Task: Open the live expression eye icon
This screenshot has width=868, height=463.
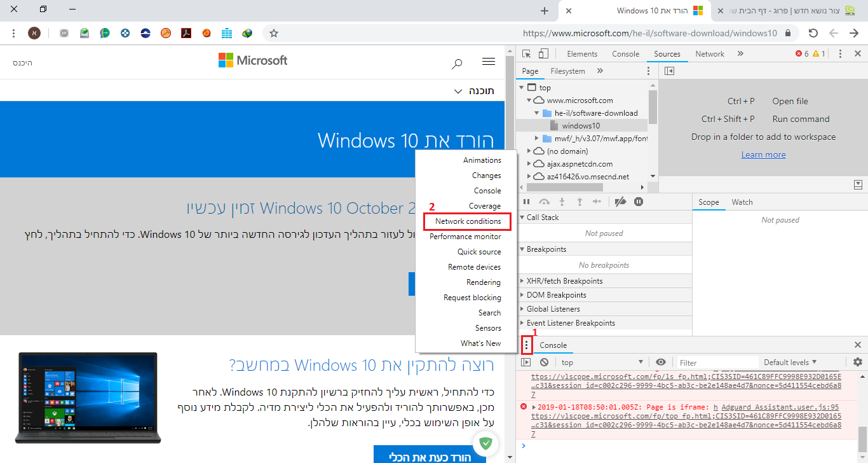Action: tap(661, 363)
